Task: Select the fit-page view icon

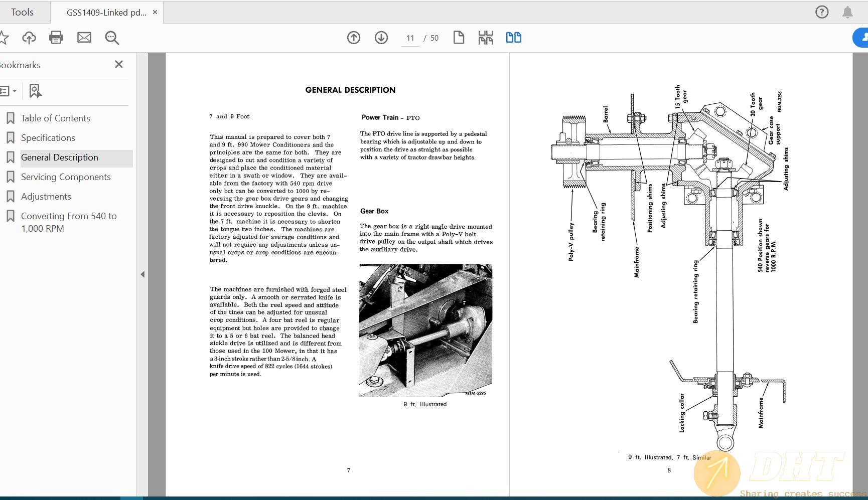Action: coord(459,38)
